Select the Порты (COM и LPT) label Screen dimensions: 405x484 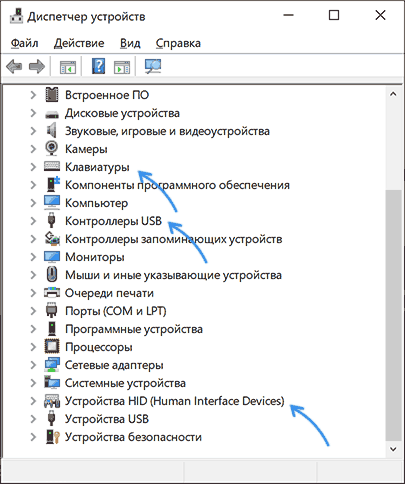[115, 311]
